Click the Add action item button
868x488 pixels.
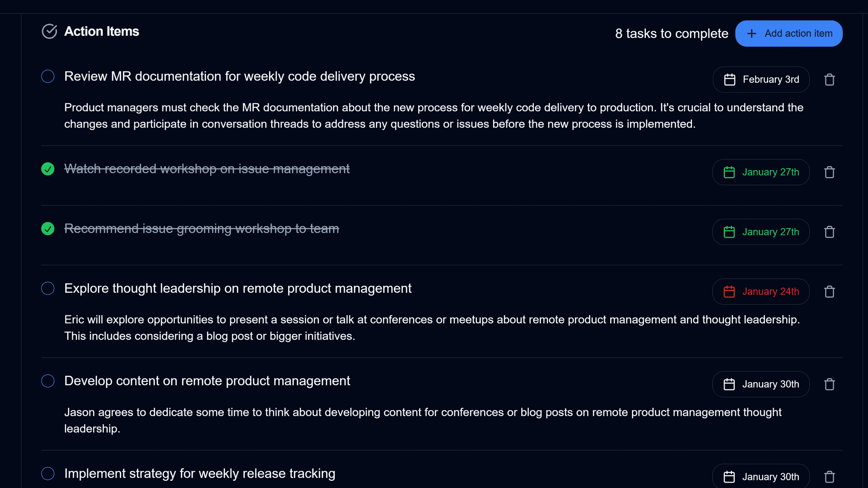pyautogui.click(x=788, y=33)
